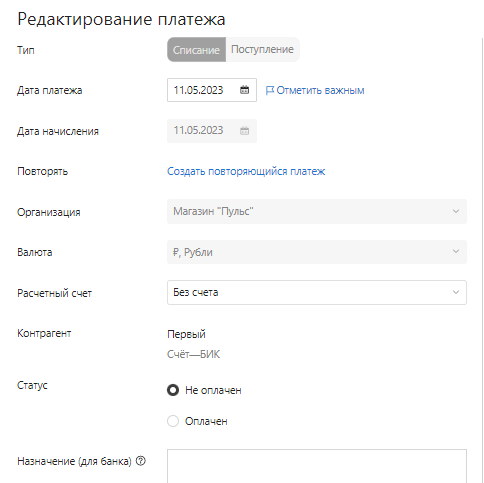This screenshot has width=484, height=483.
Task: Click the Назначение text area
Action: pyautogui.click(x=317, y=466)
